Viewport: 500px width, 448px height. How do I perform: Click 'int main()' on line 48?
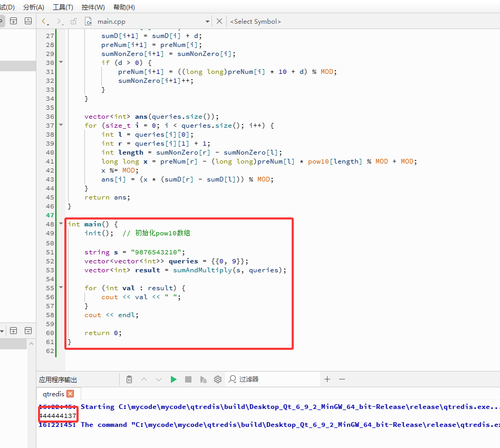88,224
